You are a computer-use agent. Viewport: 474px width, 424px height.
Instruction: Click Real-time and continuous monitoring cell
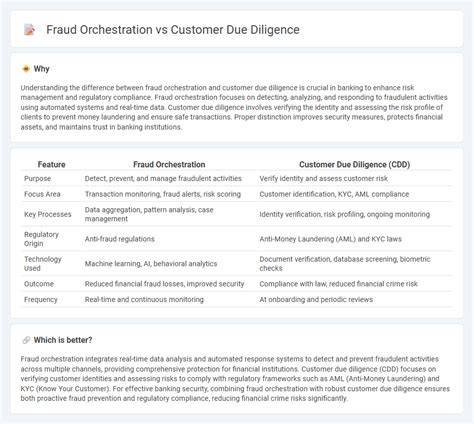click(x=144, y=300)
